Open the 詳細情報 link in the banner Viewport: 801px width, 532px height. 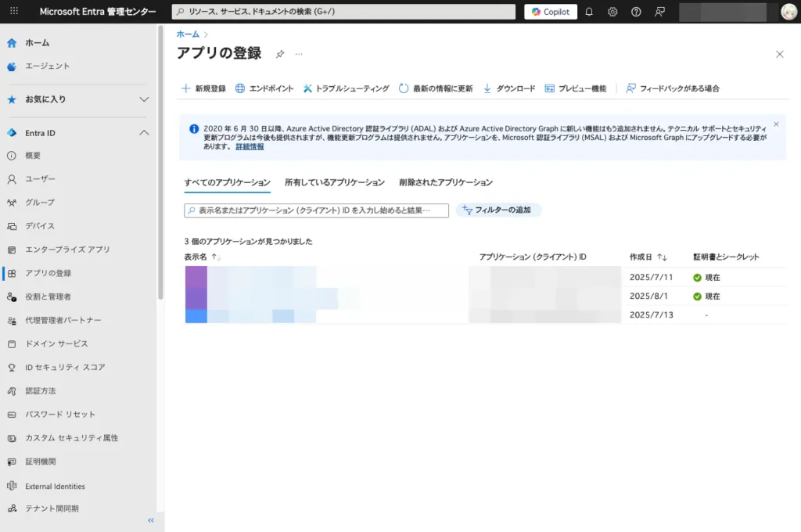tap(250, 146)
